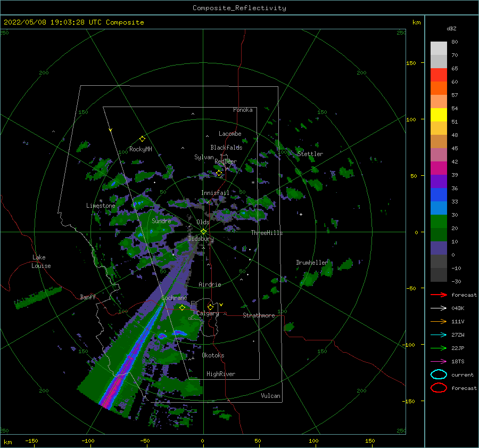Viewport: 479px width, 448px height.
Task: Click the Banff town label
Action: pyautogui.click(x=88, y=297)
